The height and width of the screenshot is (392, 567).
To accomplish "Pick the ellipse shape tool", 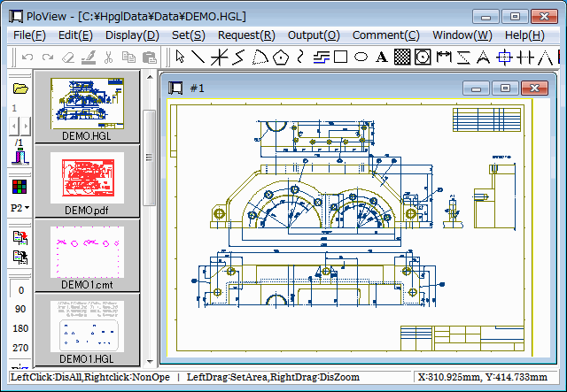I will pyautogui.click(x=361, y=58).
